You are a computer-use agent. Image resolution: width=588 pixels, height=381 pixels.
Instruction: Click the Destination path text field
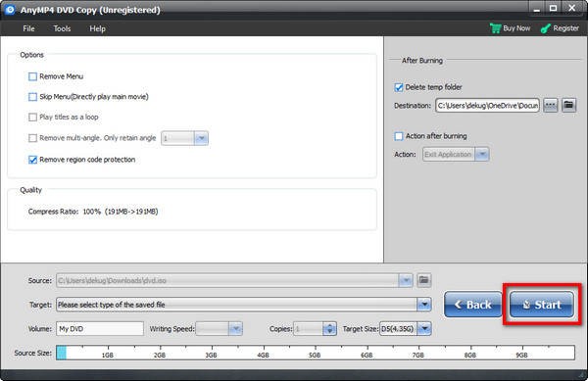487,106
